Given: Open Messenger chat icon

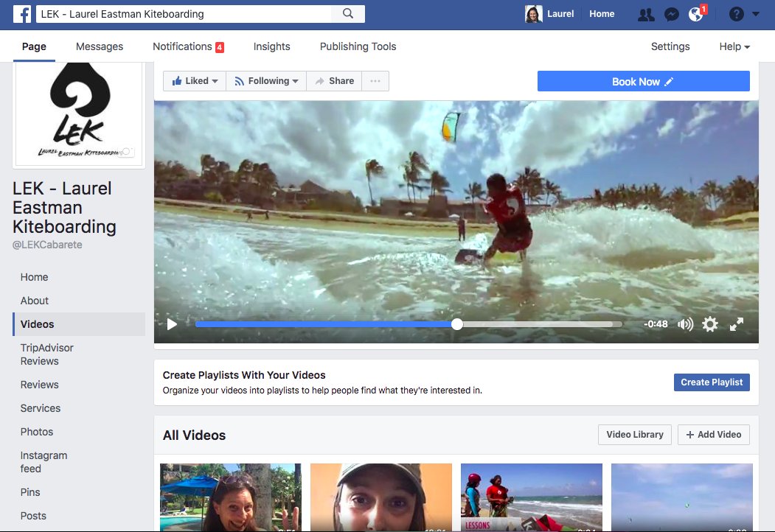Looking at the screenshot, I should [x=671, y=14].
